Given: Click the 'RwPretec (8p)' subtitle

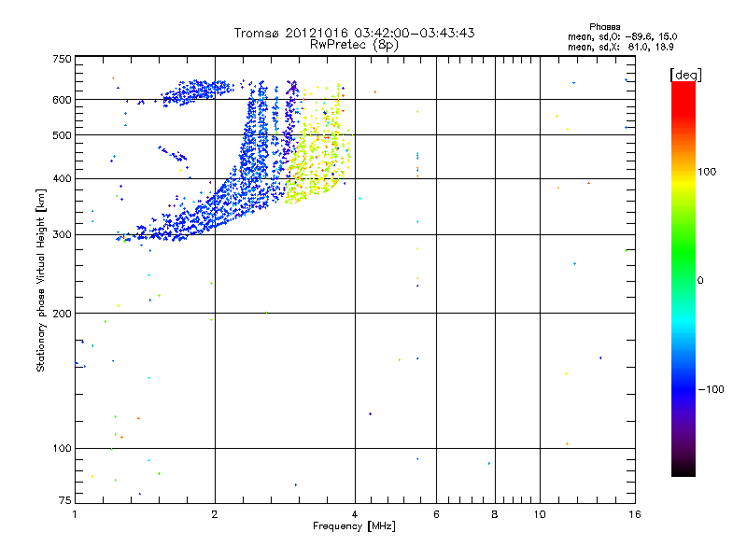Looking at the screenshot, I should [x=354, y=45].
